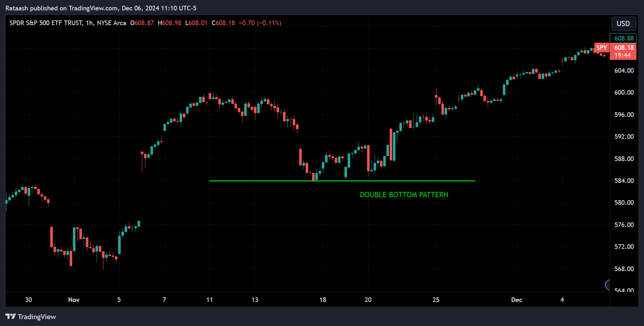
Task: Click the 580.00 price axis label
Action: (624, 203)
